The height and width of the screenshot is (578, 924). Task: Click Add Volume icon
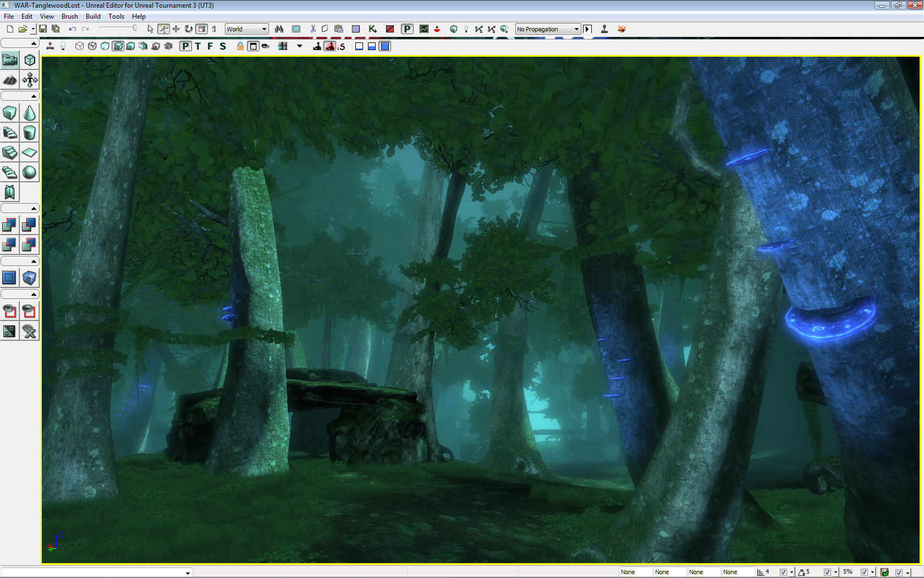pos(30,278)
